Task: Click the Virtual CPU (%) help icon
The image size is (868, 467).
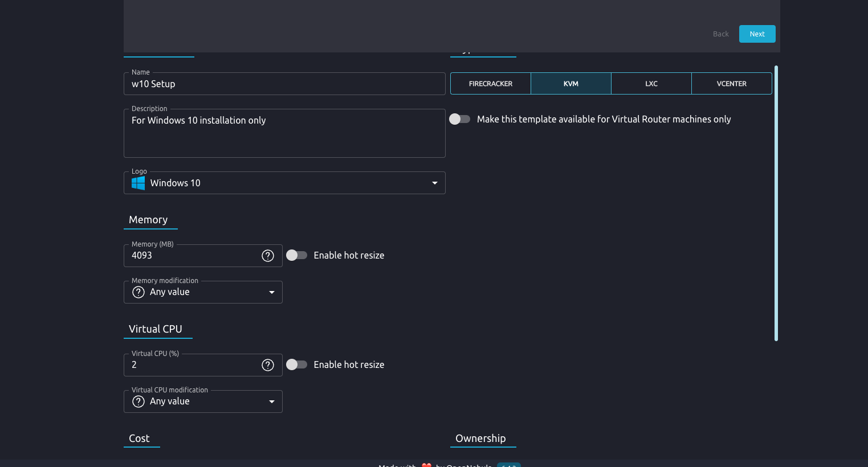Action: click(x=268, y=364)
